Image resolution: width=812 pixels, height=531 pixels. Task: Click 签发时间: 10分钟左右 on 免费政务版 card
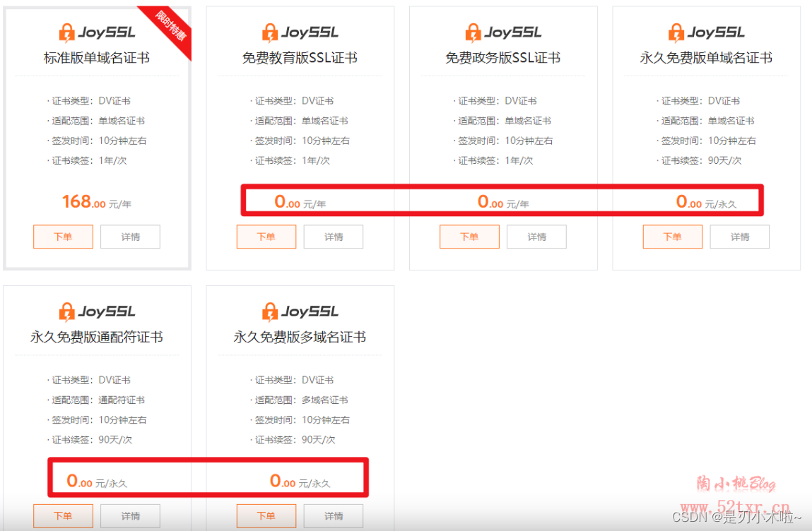click(503, 141)
